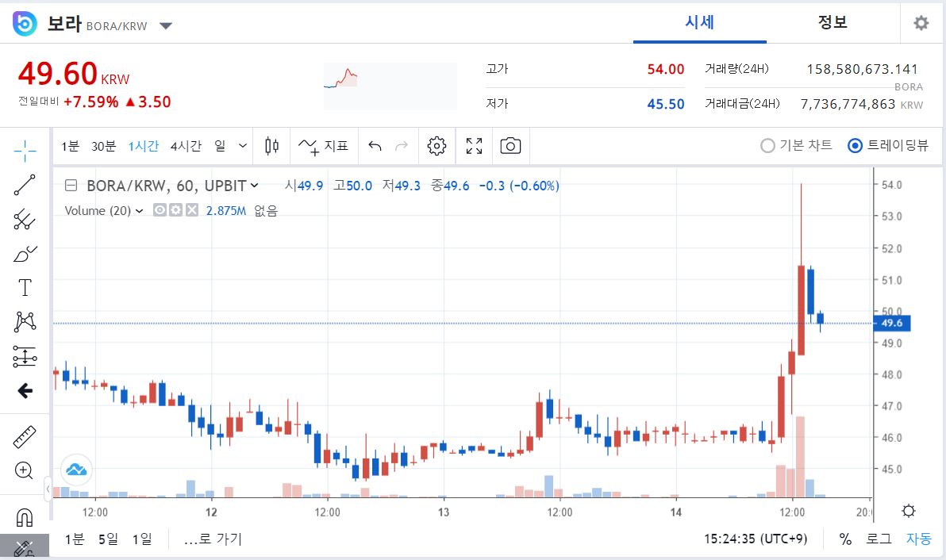The height and width of the screenshot is (560, 946).
Task: Open the indicators (지표) menu
Action: coord(323,146)
